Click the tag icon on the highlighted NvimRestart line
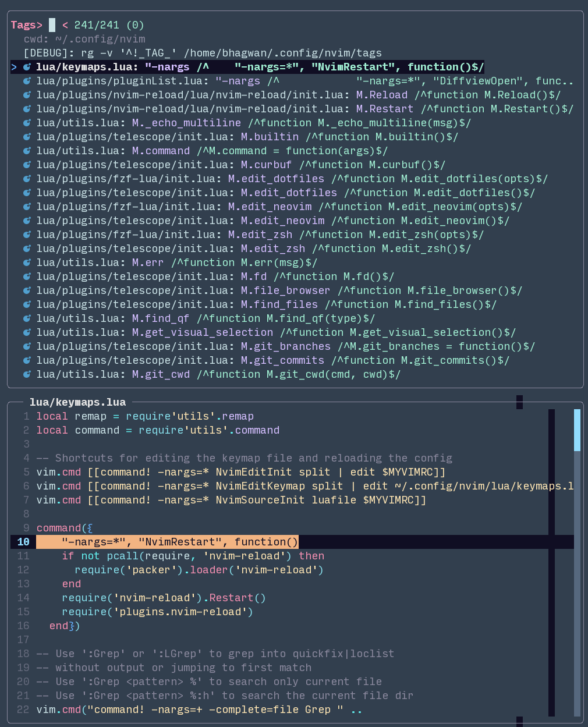 [27, 67]
